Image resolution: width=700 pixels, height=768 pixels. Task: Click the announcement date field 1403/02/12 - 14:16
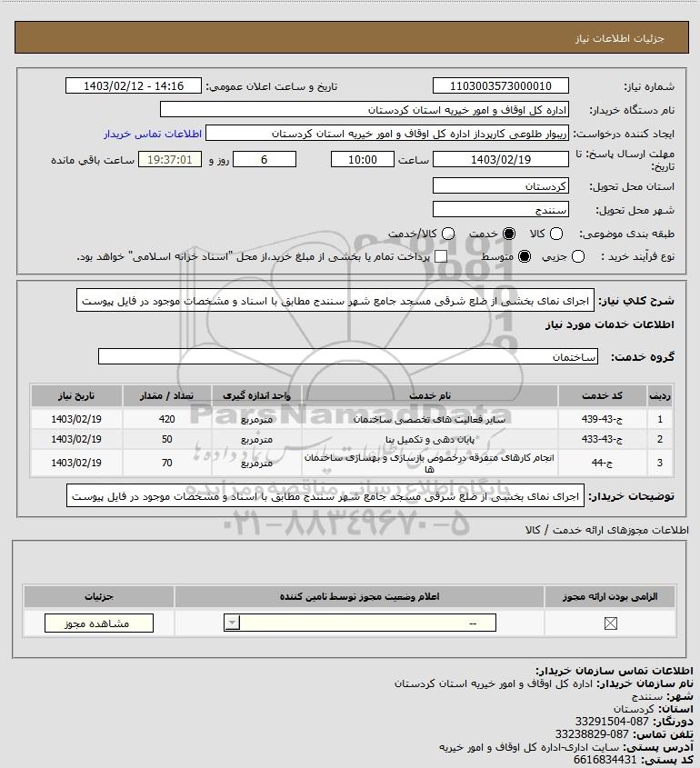(x=134, y=85)
